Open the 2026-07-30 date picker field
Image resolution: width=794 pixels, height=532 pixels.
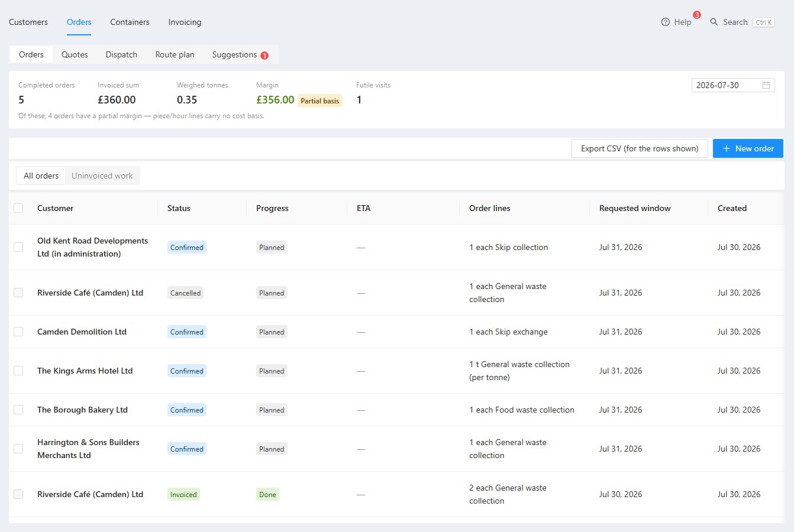[733, 85]
